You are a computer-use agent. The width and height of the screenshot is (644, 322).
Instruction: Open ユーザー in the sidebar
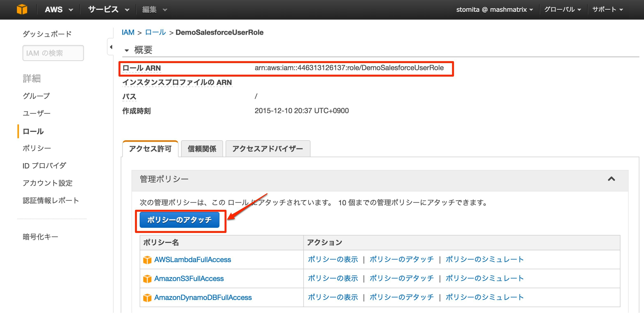37,114
